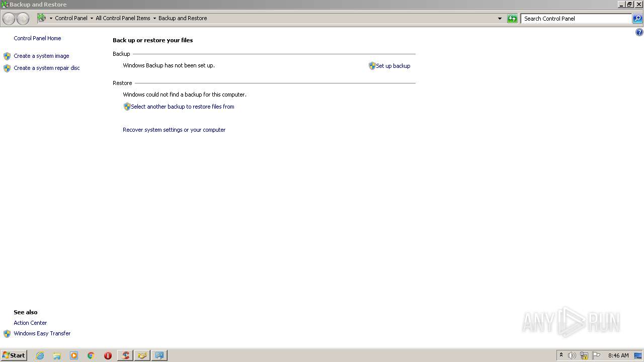Refresh the Backup and Restore page

[512, 19]
